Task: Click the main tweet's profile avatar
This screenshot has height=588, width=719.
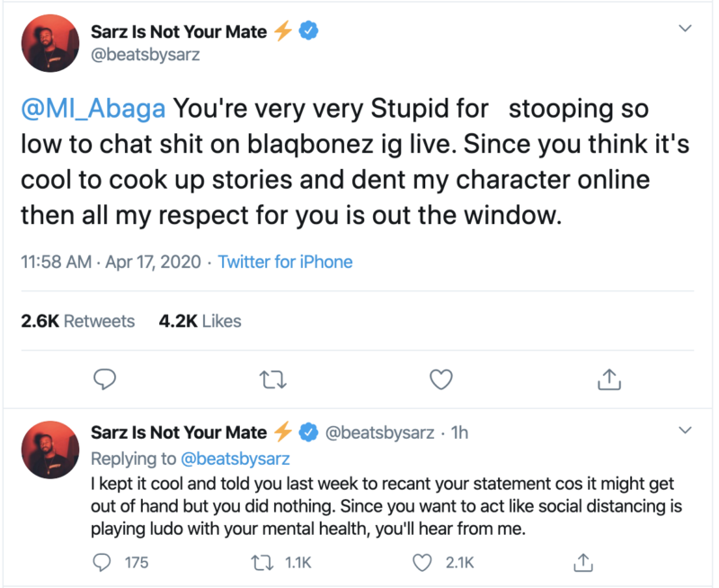Action: coord(50,42)
